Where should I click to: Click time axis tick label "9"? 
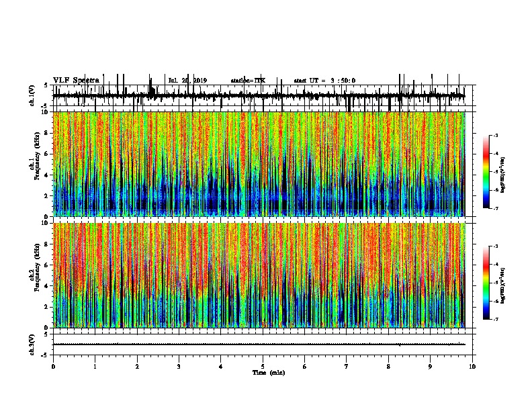click(x=430, y=366)
